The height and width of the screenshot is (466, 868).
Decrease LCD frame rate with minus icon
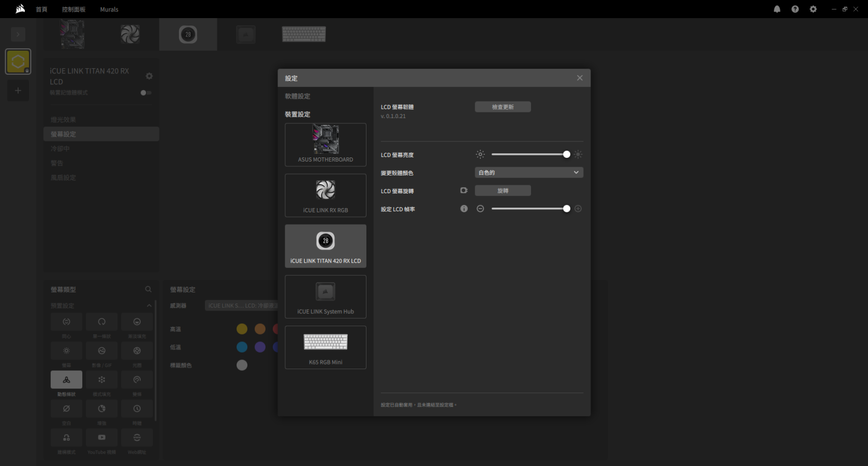click(480, 209)
